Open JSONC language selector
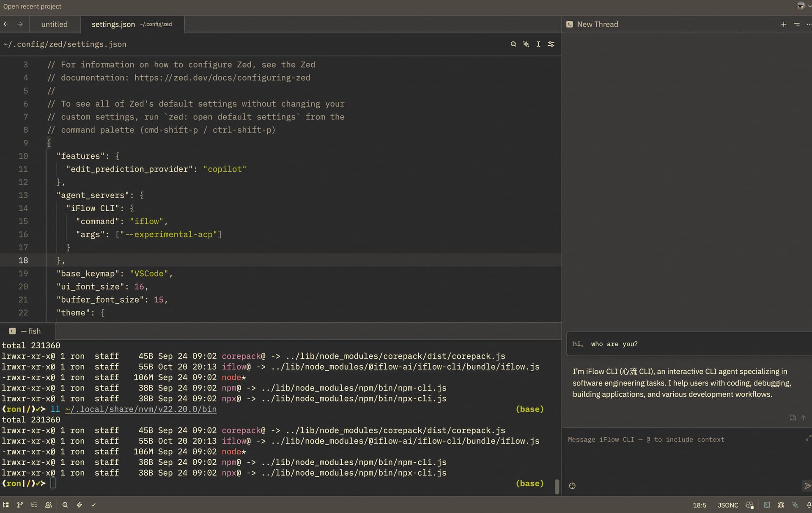 727,505
